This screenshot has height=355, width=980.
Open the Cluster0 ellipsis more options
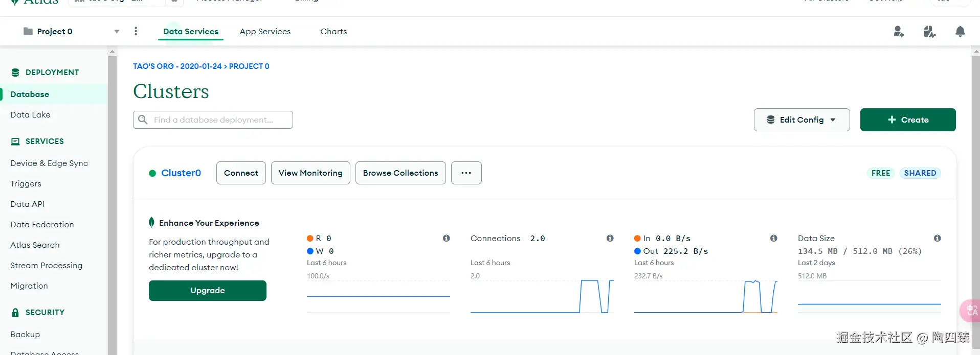pos(466,173)
